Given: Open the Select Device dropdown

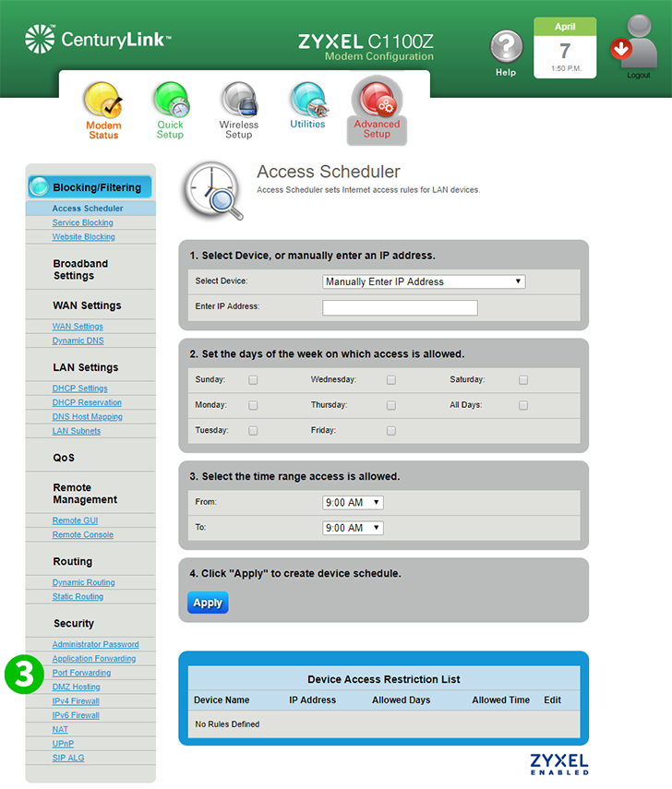Looking at the screenshot, I should point(424,281).
